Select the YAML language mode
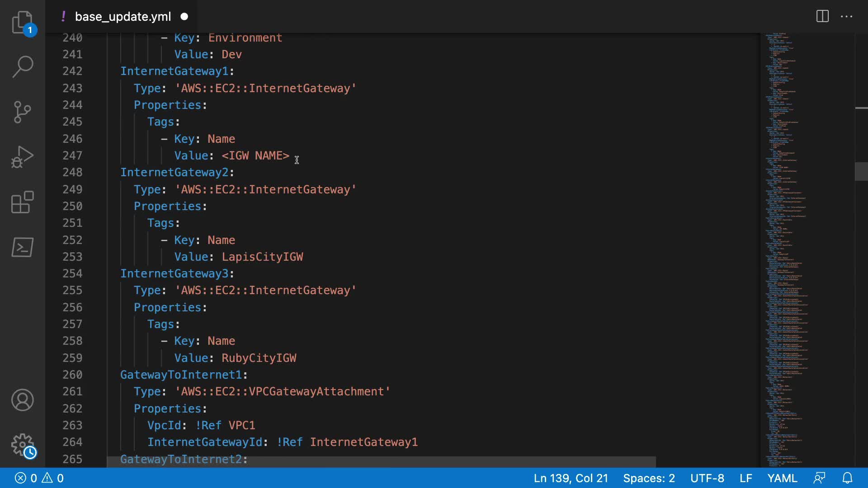 point(782,478)
